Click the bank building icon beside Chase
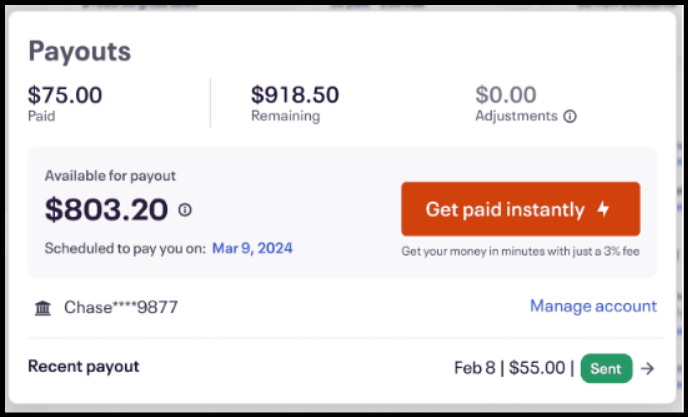The image size is (688, 417). (43, 307)
